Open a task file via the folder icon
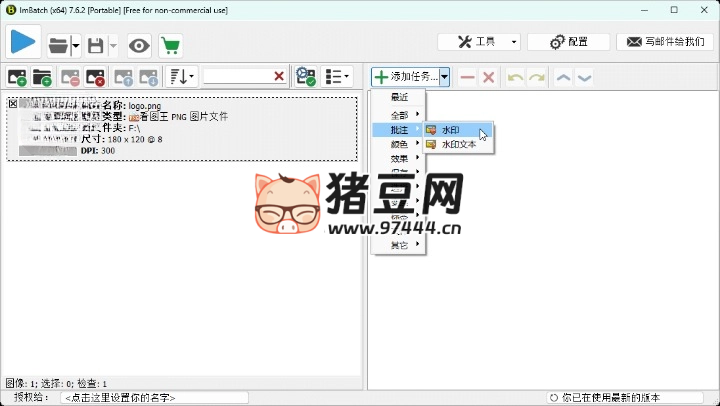The width and height of the screenshot is (720, 406). click(59, 46)
